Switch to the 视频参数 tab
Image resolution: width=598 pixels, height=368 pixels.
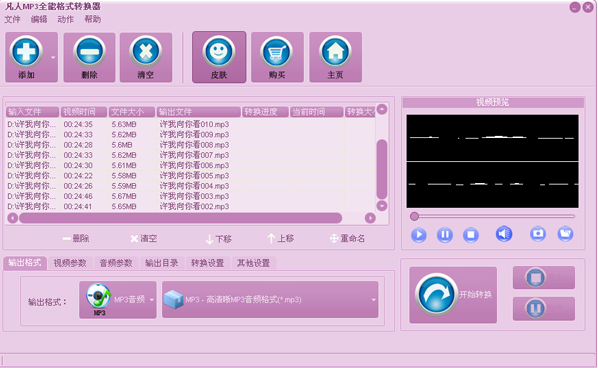click(x=70, y=263)
